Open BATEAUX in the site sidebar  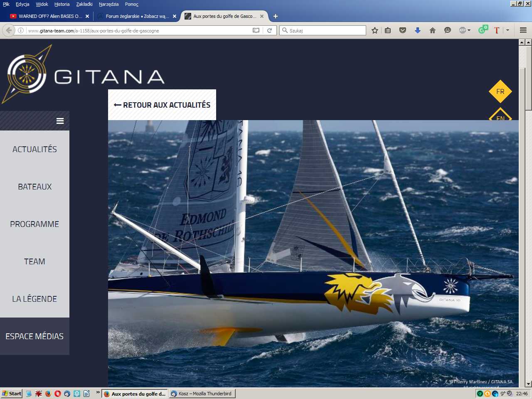click(x=34, y=187)
